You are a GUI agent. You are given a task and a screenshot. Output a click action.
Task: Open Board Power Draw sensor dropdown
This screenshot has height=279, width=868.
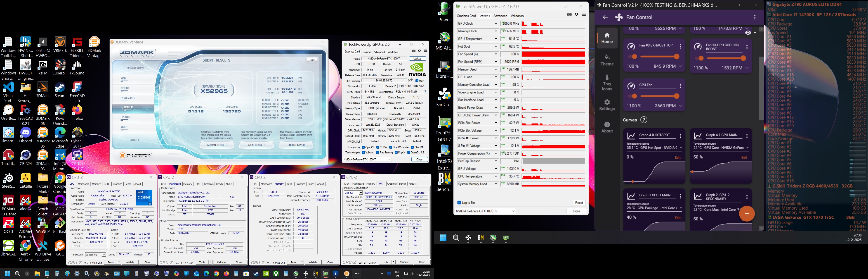[496, 108]
